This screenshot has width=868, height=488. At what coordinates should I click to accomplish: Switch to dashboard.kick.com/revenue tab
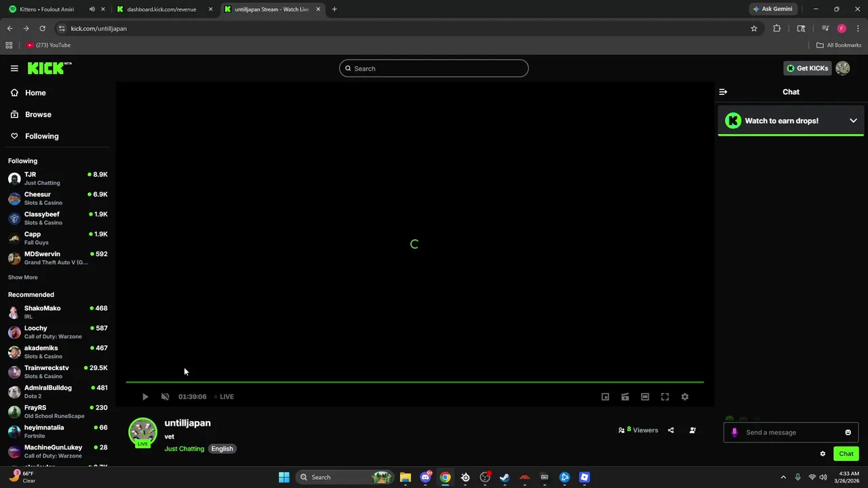coord(165,9)
